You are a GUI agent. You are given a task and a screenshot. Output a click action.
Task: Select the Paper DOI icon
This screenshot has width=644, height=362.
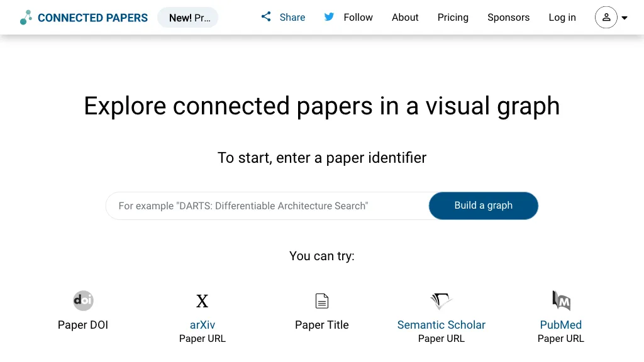[83, 300]
